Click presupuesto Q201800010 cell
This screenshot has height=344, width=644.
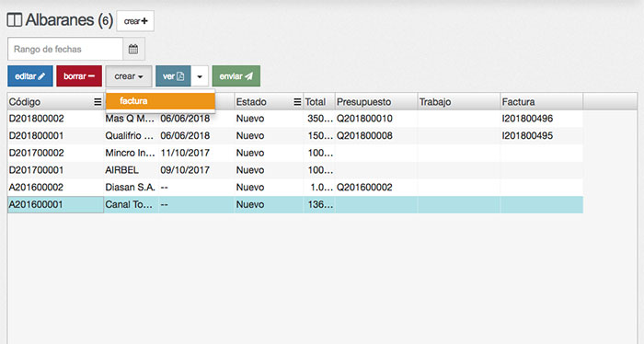pos(376,119)
